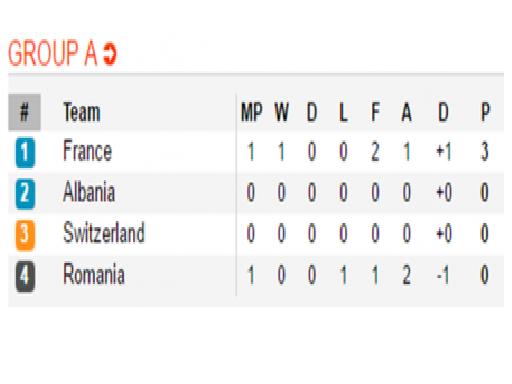
Task: Select the blue rank 1 badge
Action: pos(25,152)
